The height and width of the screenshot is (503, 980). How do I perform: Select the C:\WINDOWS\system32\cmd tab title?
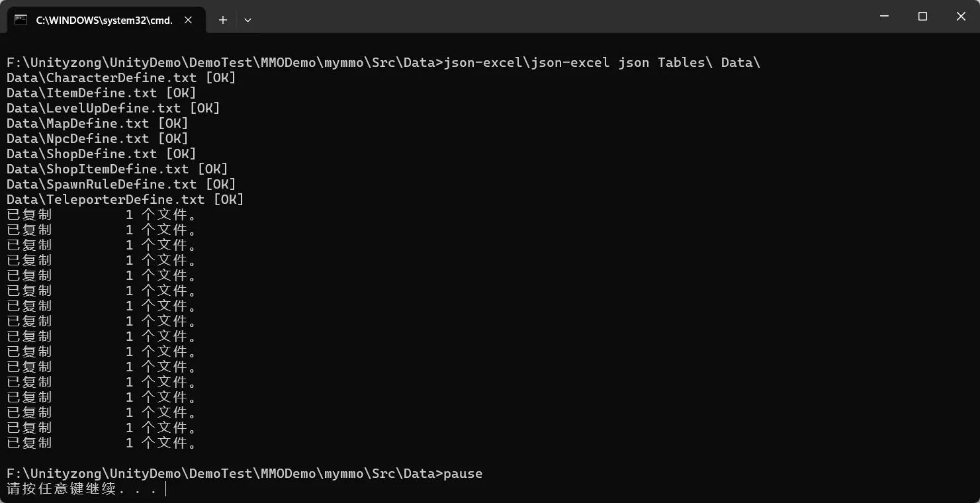click(x=104, y=20)
